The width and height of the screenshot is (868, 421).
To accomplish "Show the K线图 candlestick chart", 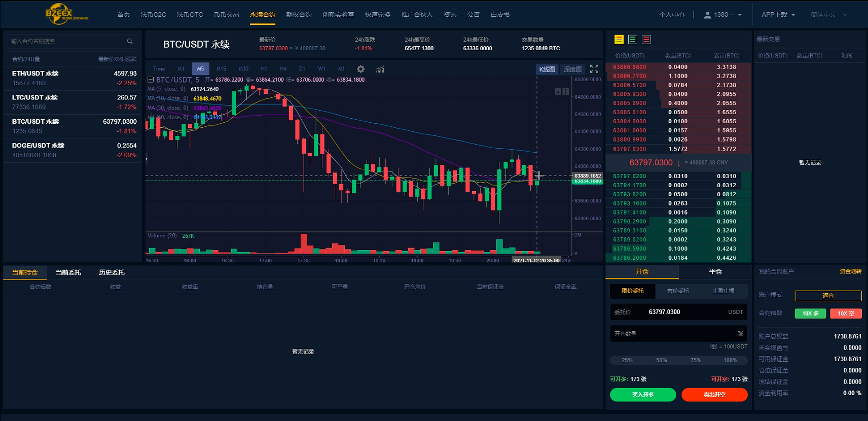I will [547, 69].
